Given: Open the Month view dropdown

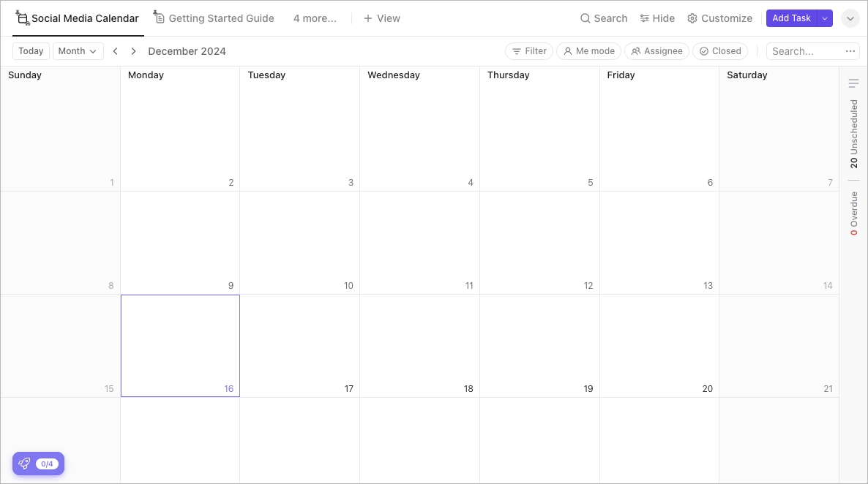Looking at the screenshot, I should [78, 51].
